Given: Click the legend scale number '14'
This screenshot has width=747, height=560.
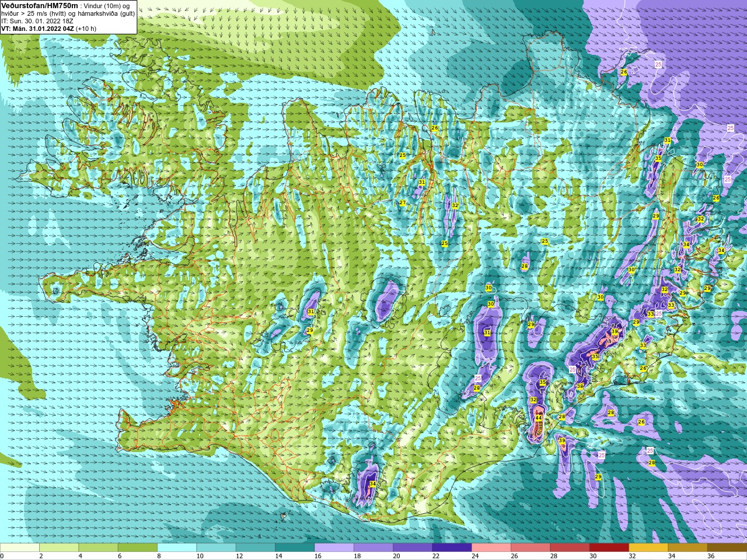Looking at the screenshot, I should [x=278, y=556].
